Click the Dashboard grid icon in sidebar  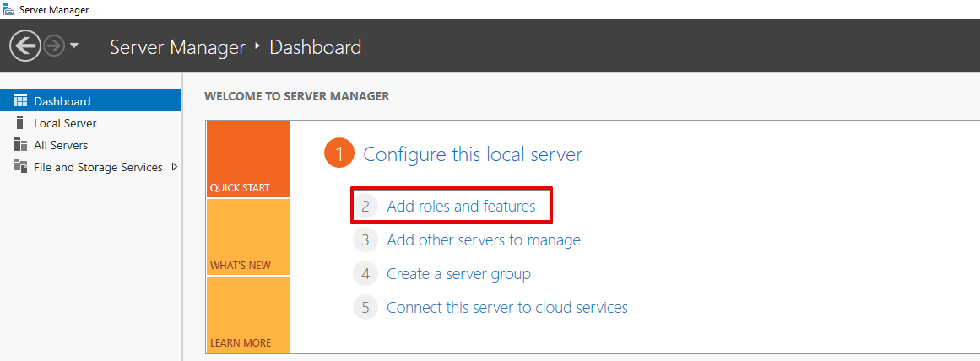20,101
